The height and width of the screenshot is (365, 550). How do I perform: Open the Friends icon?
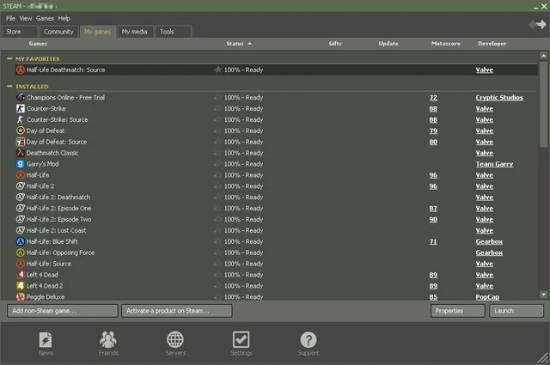(x=108, y=340)
